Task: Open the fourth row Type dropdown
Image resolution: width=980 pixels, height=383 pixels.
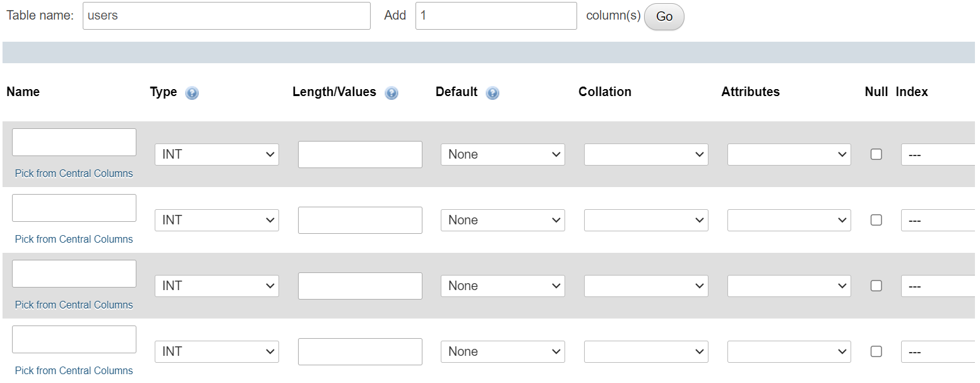Action: click(217, 352)
